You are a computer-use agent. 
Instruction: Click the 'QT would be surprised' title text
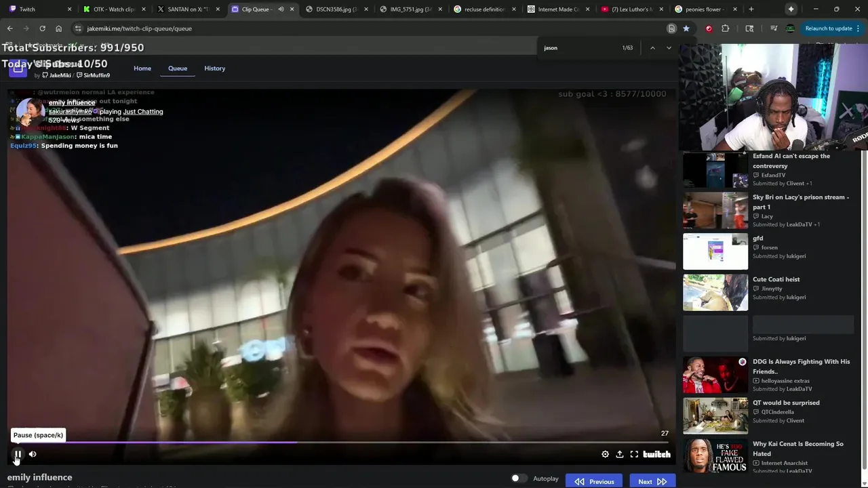(786, 403)
